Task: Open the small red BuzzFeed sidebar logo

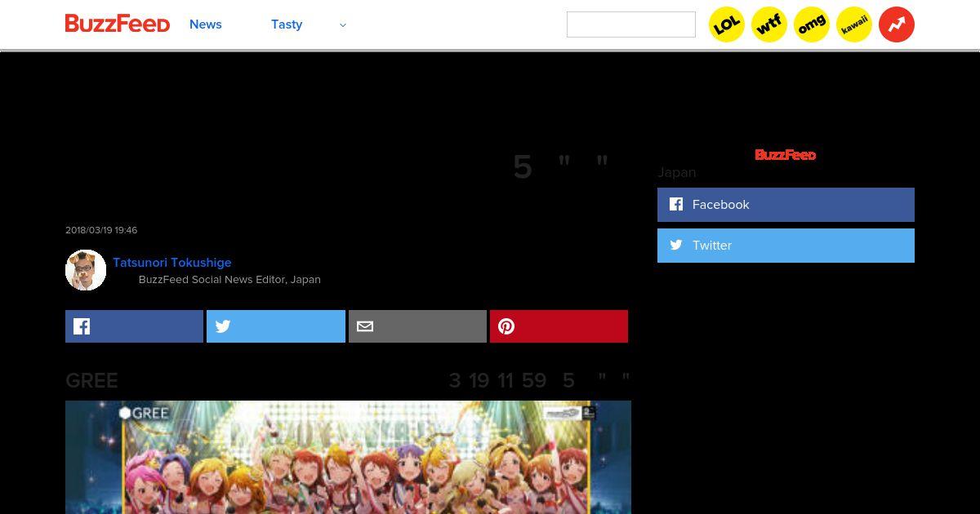Action: [786, 155]
